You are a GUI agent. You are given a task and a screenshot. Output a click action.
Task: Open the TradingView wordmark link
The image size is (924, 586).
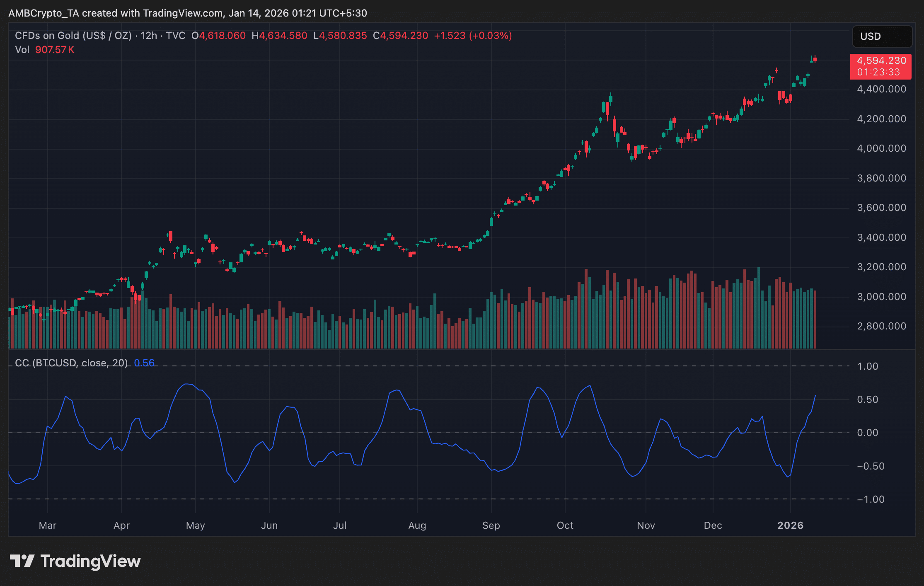[x=91, y=561]
